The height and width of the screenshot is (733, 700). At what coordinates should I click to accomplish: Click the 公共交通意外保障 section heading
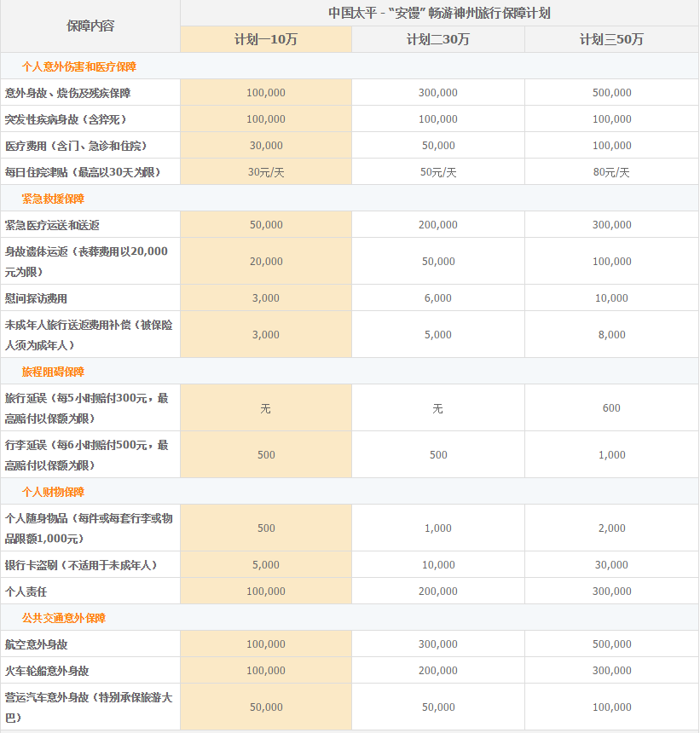[64, 618]
